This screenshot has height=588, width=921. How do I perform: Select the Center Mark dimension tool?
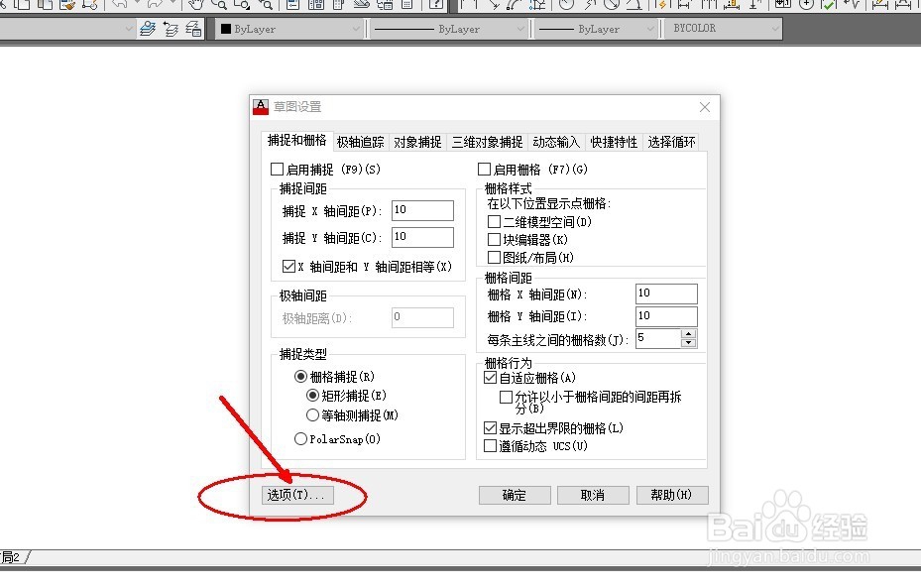(x=806, y=7)
